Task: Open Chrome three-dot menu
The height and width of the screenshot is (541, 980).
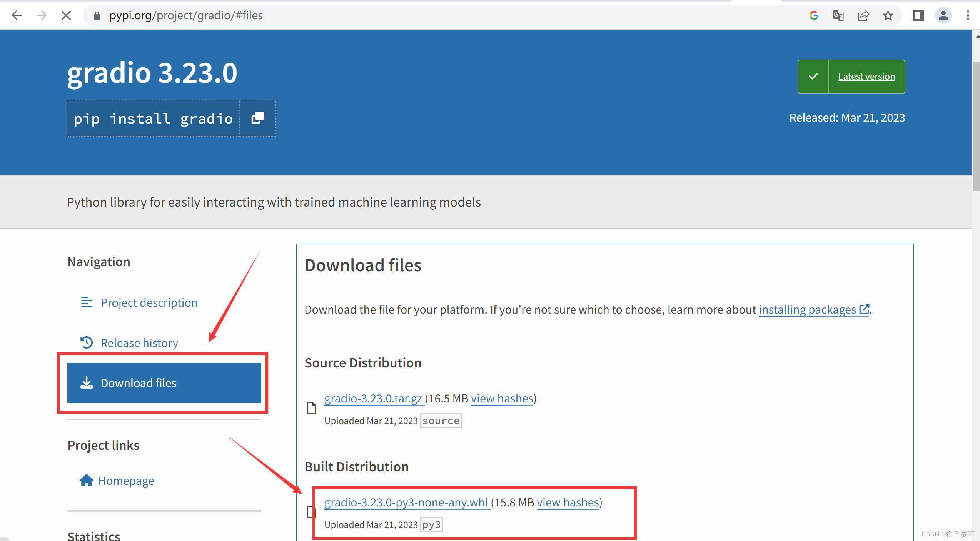Action: (x=968, y=15)
